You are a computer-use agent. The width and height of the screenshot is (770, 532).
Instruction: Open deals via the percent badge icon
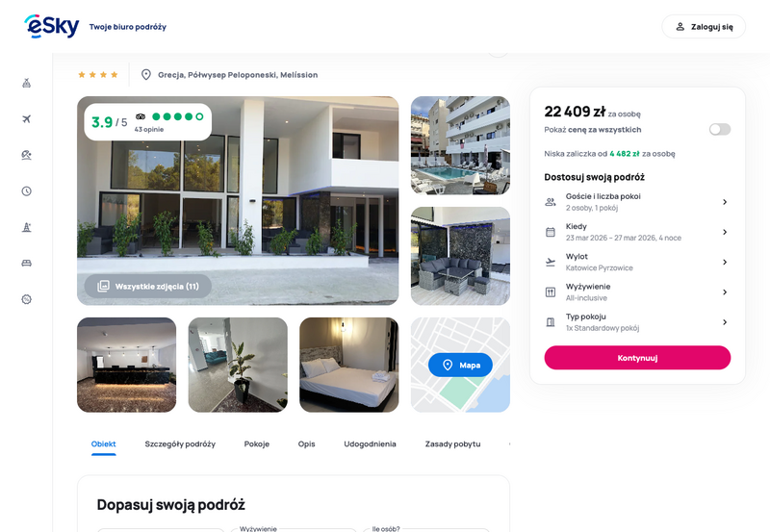27,299
